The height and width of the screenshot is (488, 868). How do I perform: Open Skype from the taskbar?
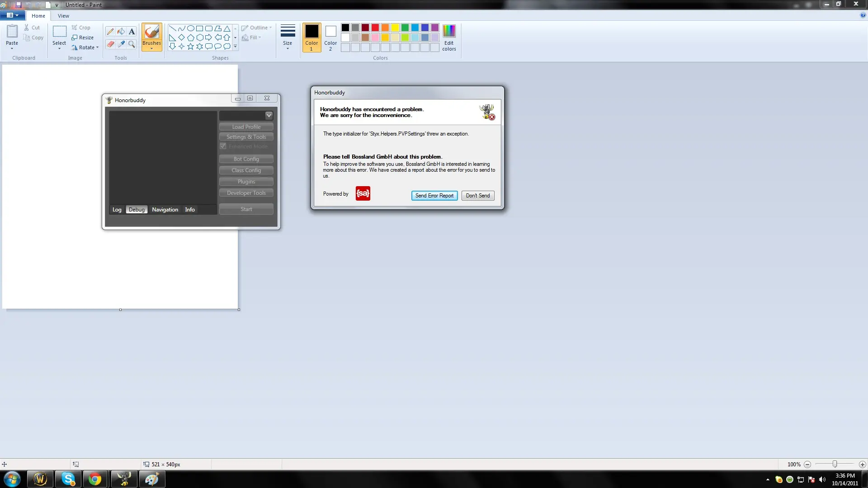(68, 479)
